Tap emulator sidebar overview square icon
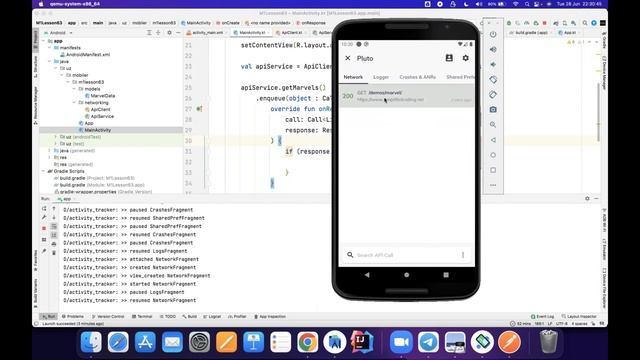 click(493, 170)
